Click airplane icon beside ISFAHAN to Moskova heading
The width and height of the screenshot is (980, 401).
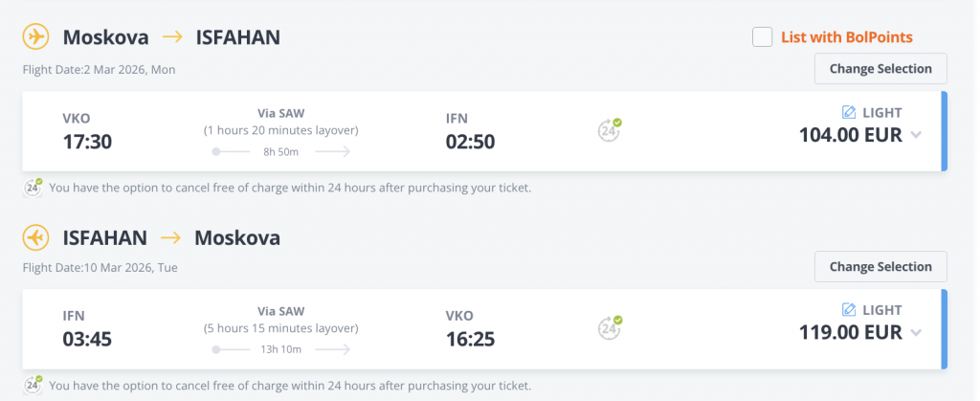click(35, 237)
